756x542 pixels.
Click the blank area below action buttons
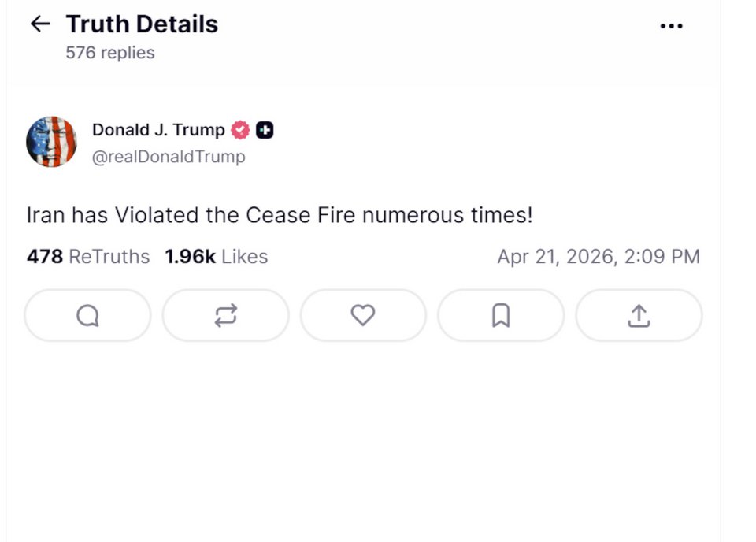(x=362, y=441)
